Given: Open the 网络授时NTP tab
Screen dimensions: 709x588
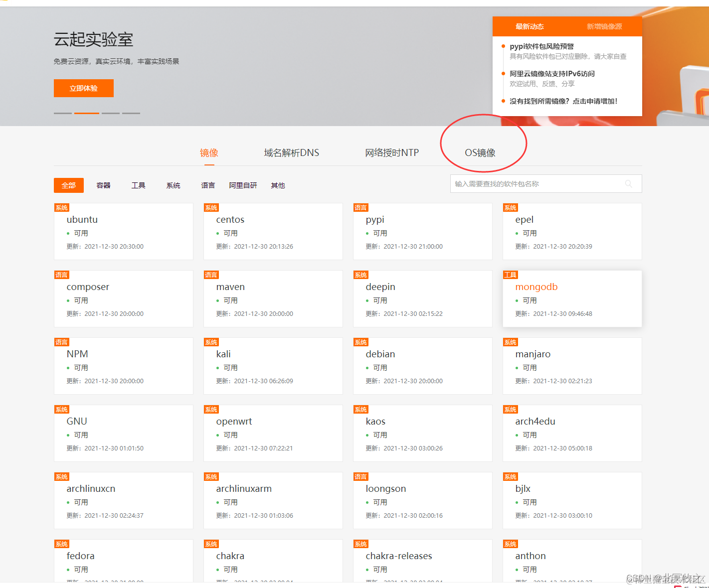Looking at the screenshot, I should coord(392,153).
